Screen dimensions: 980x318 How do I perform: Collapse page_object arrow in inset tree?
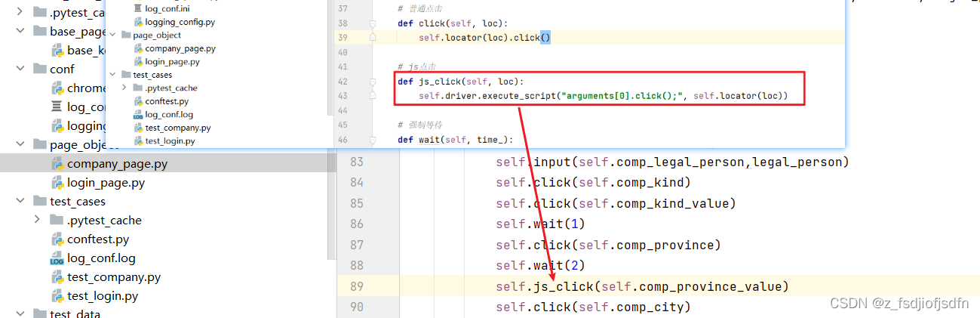coord(112,35)
